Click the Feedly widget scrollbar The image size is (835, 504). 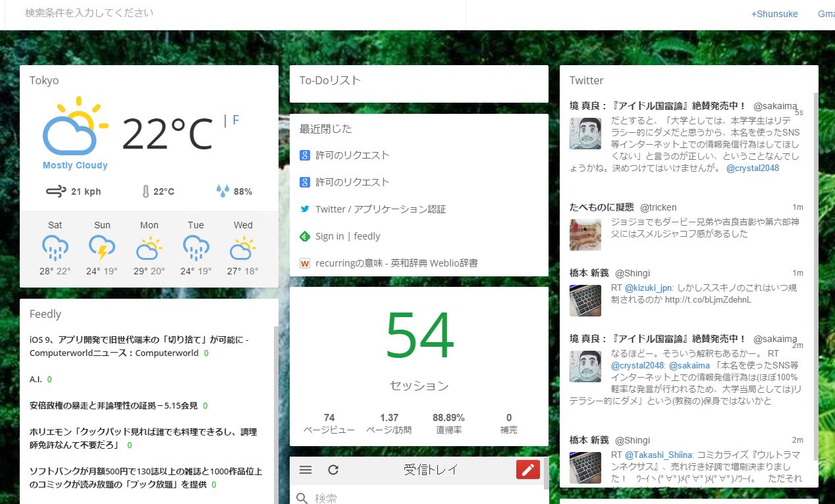click(276, 415)
